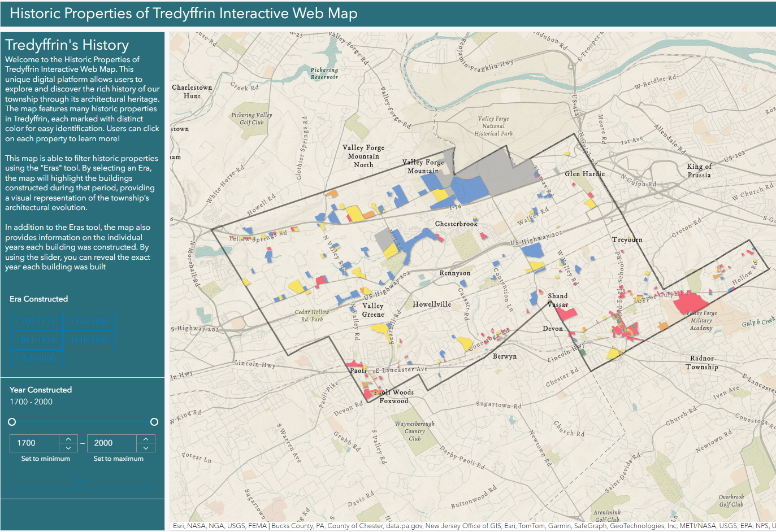Click the maximum year input showing 2000
Viewport: 776px width, 532px height.
coord(111,443)
